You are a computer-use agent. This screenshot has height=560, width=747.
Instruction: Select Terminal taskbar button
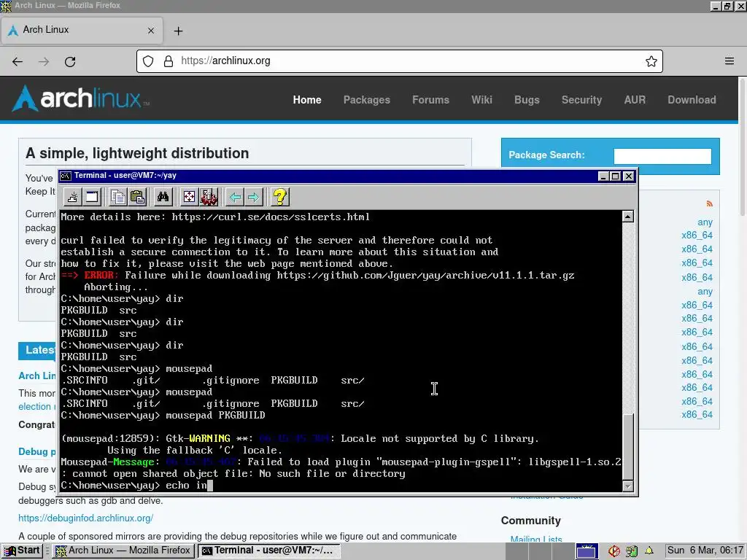point(268,551)
